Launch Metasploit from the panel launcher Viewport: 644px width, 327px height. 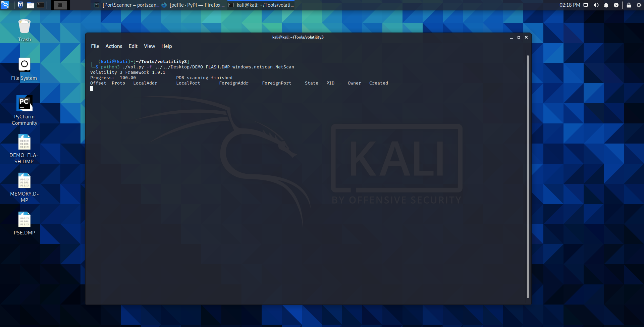coord(20,5)
